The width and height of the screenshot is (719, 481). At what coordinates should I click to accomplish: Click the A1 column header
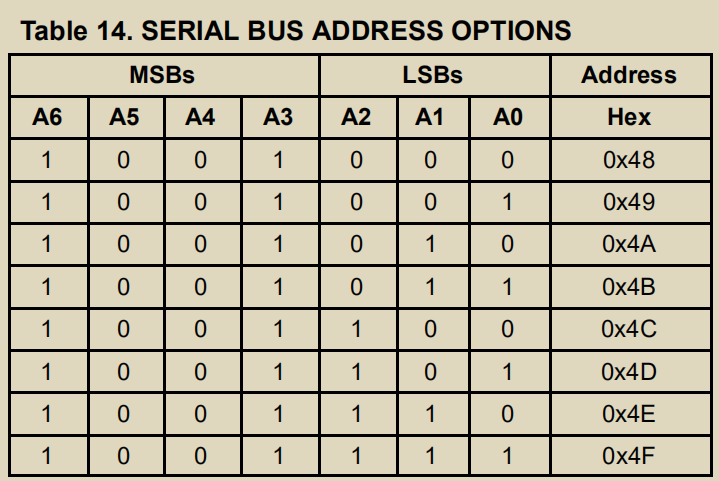click(434, 117)
